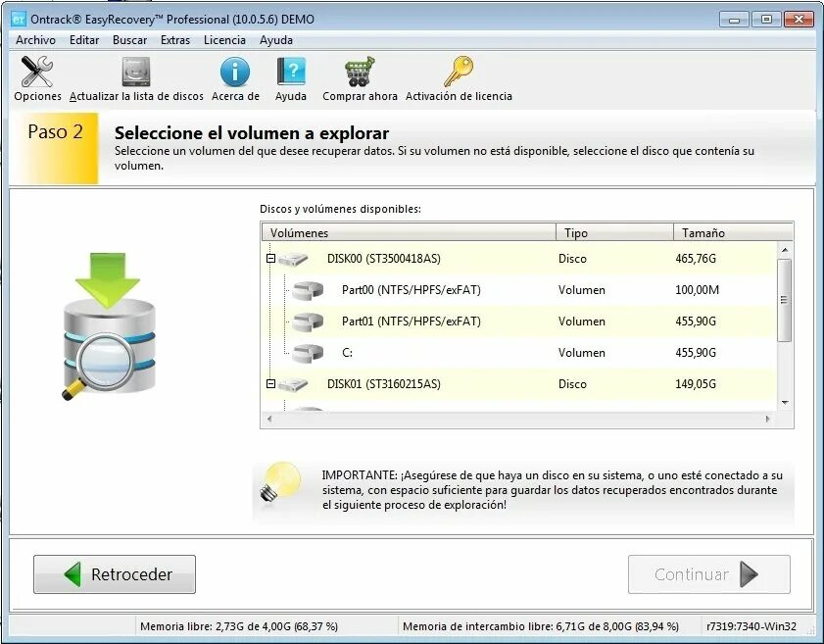Image resolution: width=824 pixels, height=644 pixels.
Task: Select Part01 (NTFS/HPFS/exFAT) volume
Action: [411, 322]
